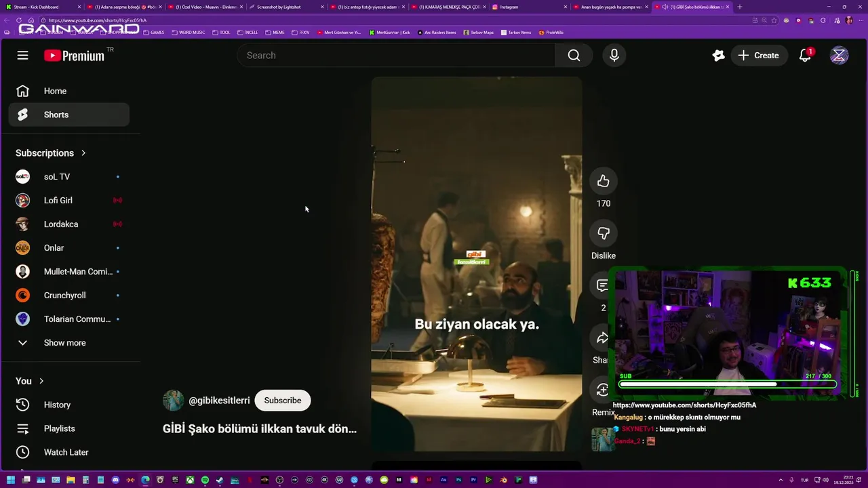Open the WEIRD MUSIC bookmarks folder

188,33
